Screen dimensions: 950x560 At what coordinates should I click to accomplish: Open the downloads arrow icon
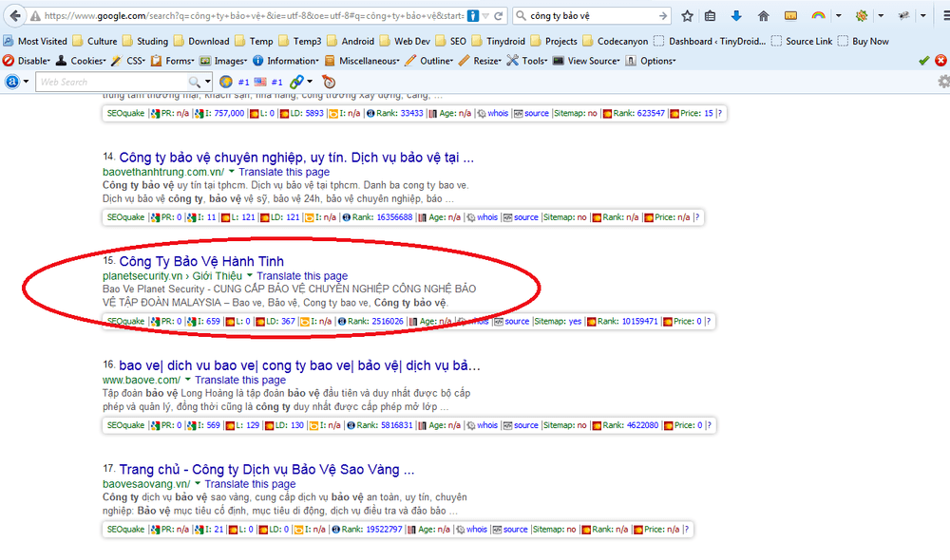(736, 16)
